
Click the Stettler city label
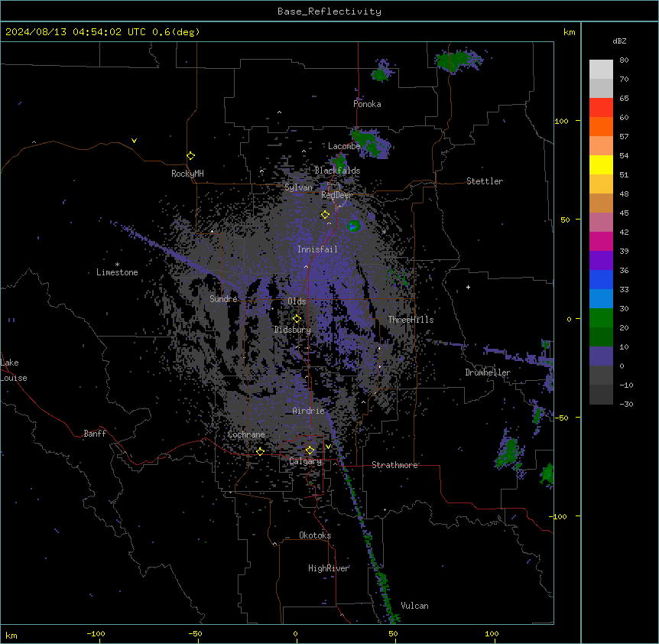485,181
